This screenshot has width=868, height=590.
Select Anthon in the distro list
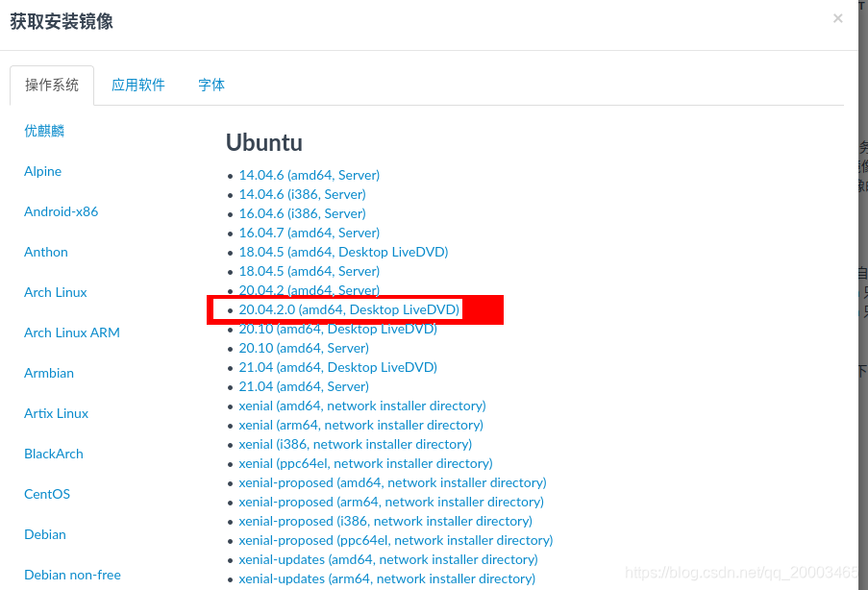coord(46,252)
